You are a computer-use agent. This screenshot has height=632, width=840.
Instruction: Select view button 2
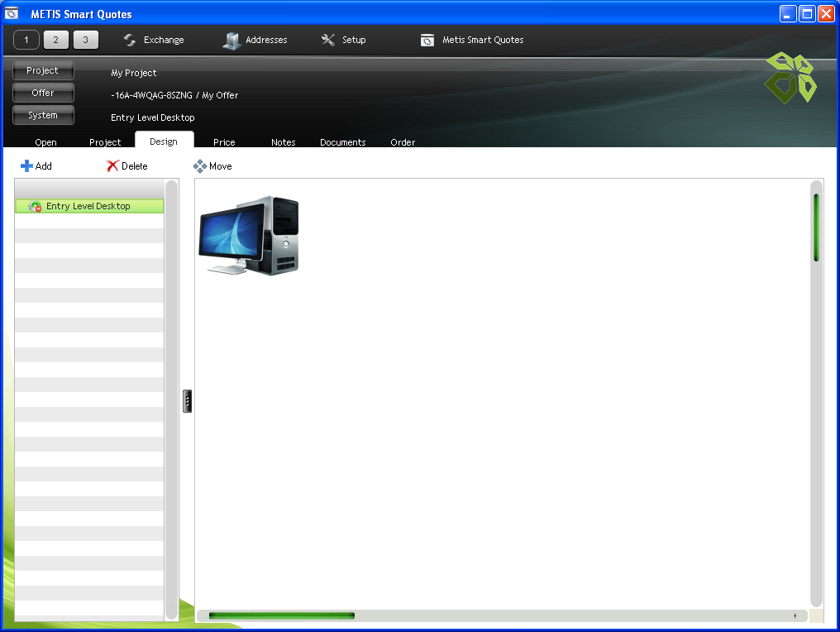point(55,40)
